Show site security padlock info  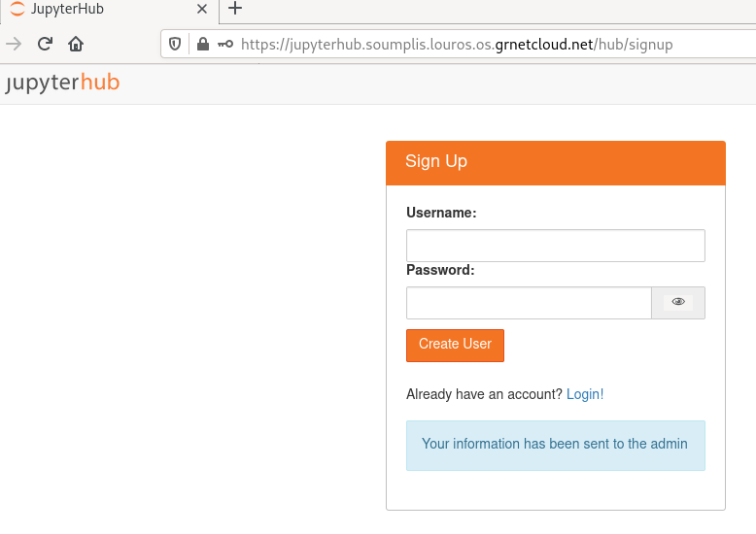click(x=203, y=44)
